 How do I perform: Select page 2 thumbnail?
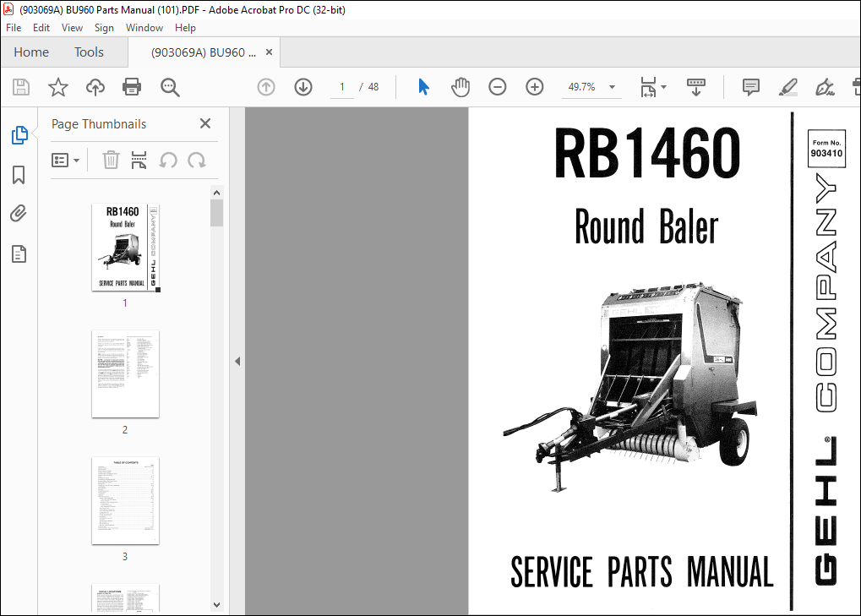125,373
